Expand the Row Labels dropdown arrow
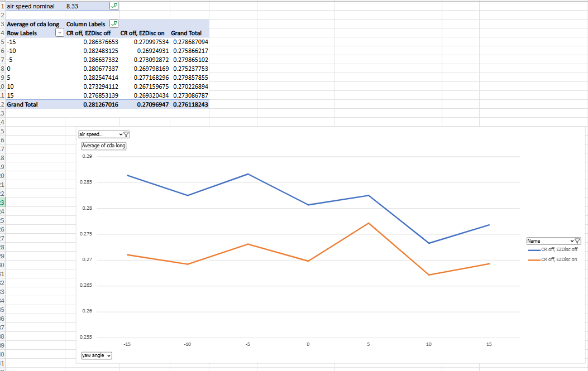588x371 pixels. point(60,33)
